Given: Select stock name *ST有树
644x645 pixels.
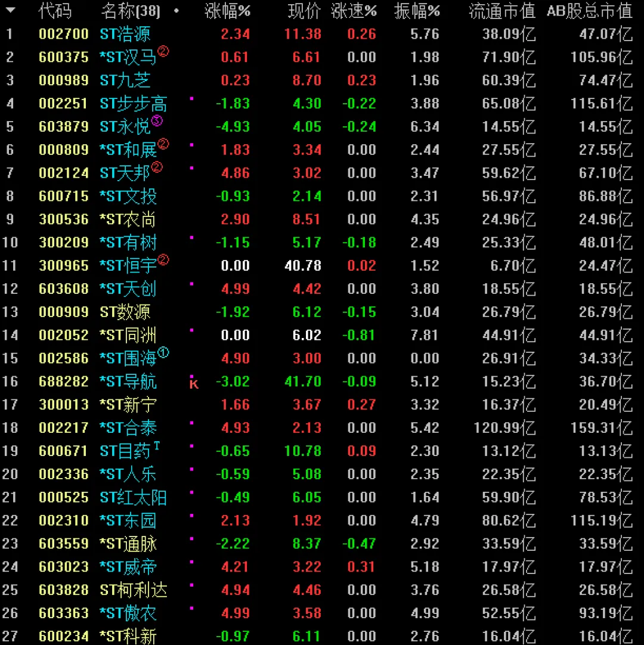Looking at the screenshot, I should (x=128, y=243).
